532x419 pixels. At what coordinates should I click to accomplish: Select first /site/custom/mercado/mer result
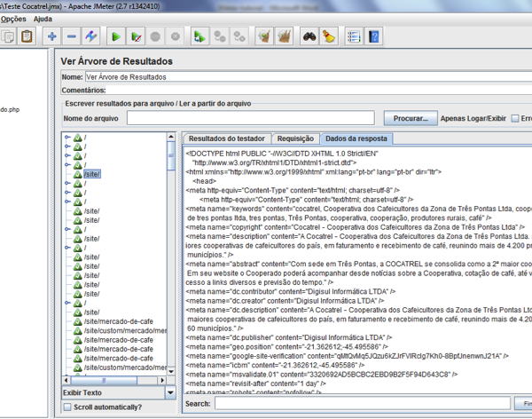125,330
